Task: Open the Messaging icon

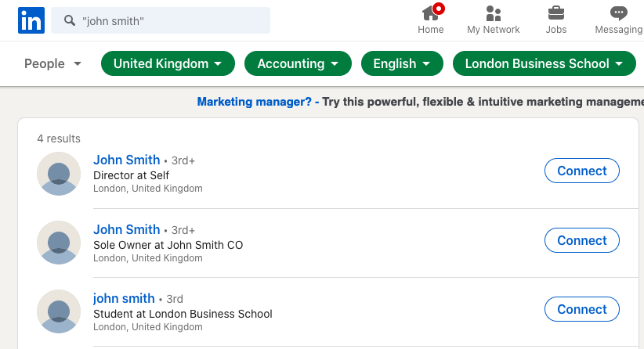Action: pyautogui.click(x=619, y=13)
